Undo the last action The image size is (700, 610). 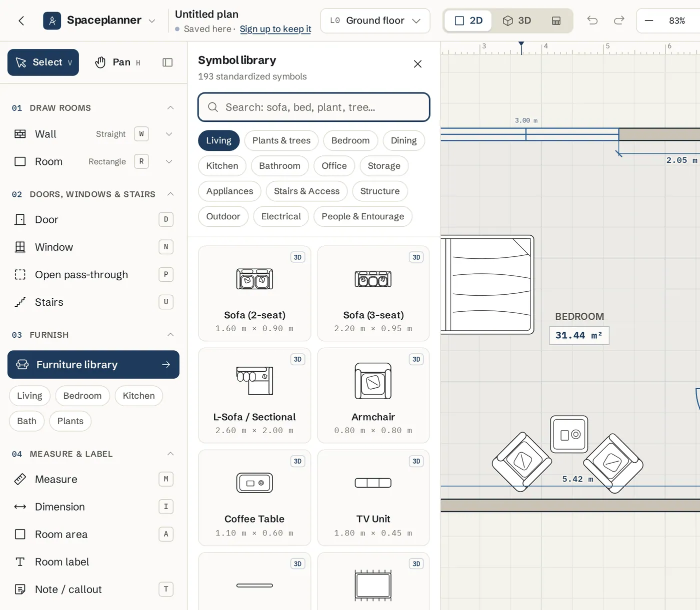[592, 20]
